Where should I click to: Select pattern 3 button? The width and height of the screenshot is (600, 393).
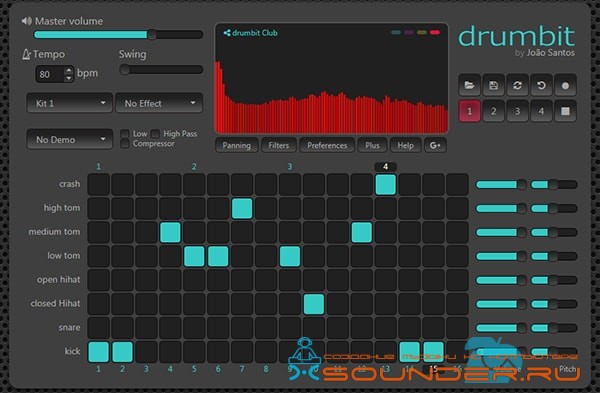517,111
